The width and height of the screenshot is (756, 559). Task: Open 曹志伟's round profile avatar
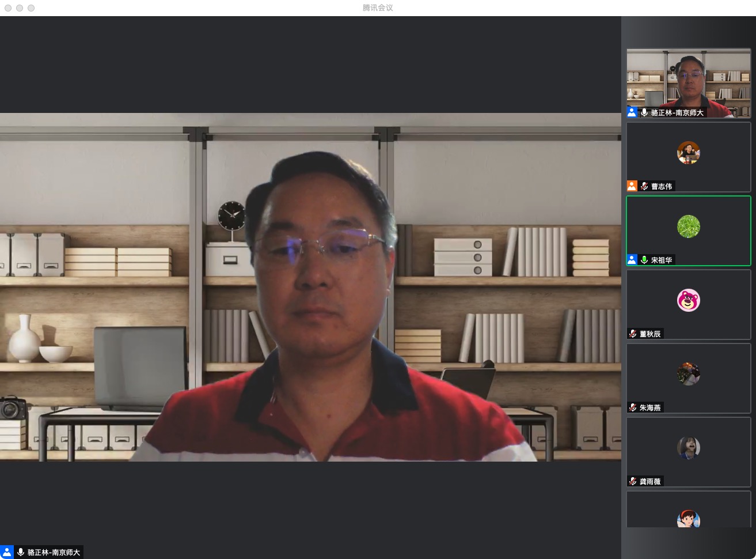689,153
